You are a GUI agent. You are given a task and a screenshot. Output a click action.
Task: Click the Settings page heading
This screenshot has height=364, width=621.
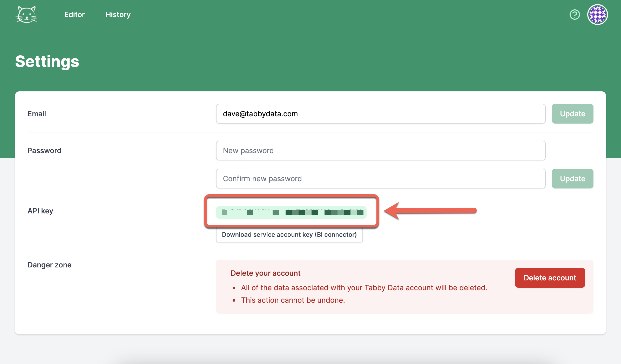47,62
